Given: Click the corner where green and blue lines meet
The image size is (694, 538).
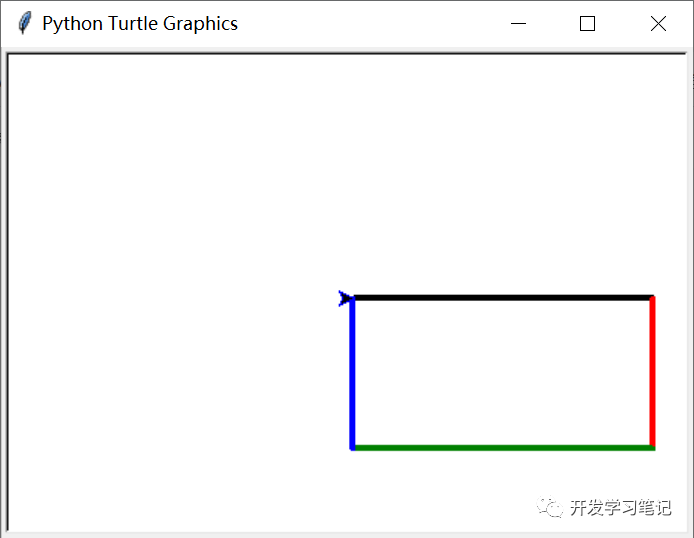Looking at the screenshot, I should coord(353,447).
